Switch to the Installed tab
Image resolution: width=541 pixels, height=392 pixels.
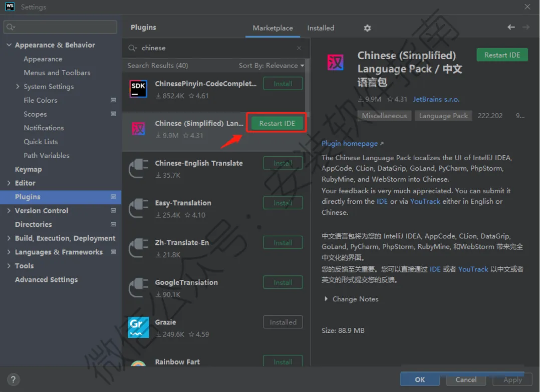(321, 28)
